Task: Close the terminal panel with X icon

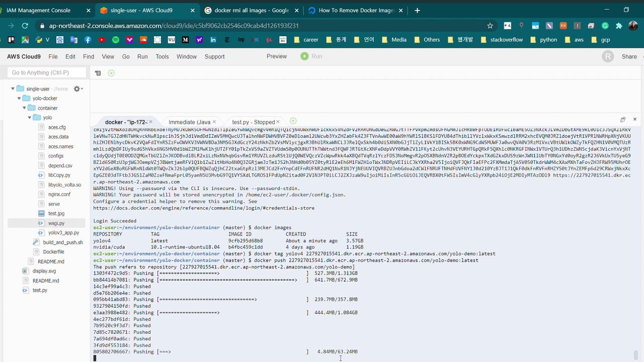Action: pos(635,119)
